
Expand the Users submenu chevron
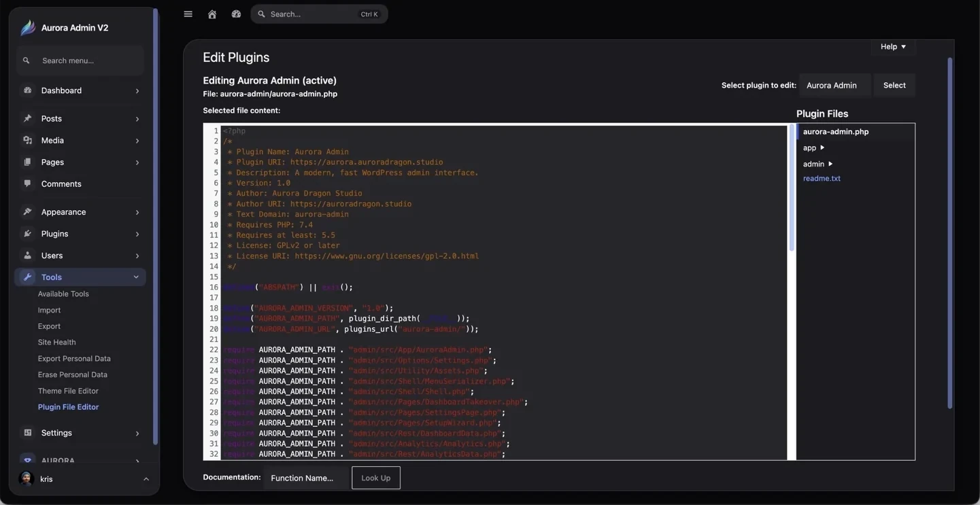tap(137, 255)
